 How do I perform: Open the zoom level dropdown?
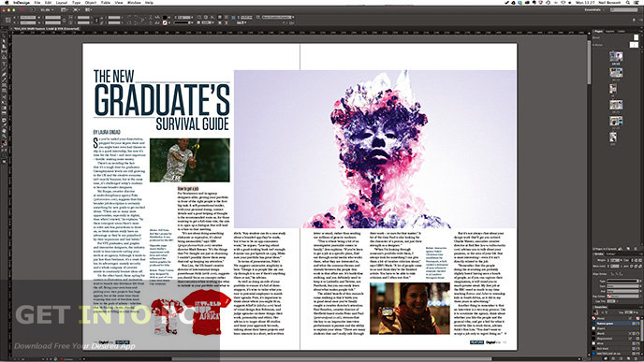[47, 10]
